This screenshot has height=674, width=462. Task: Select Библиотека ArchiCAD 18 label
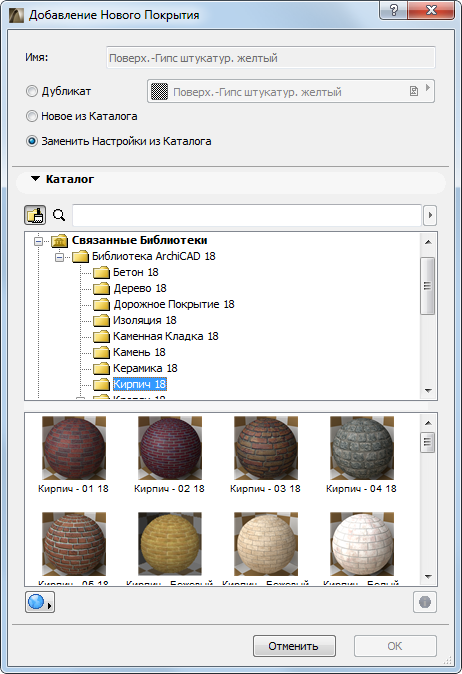pos(154,257)
